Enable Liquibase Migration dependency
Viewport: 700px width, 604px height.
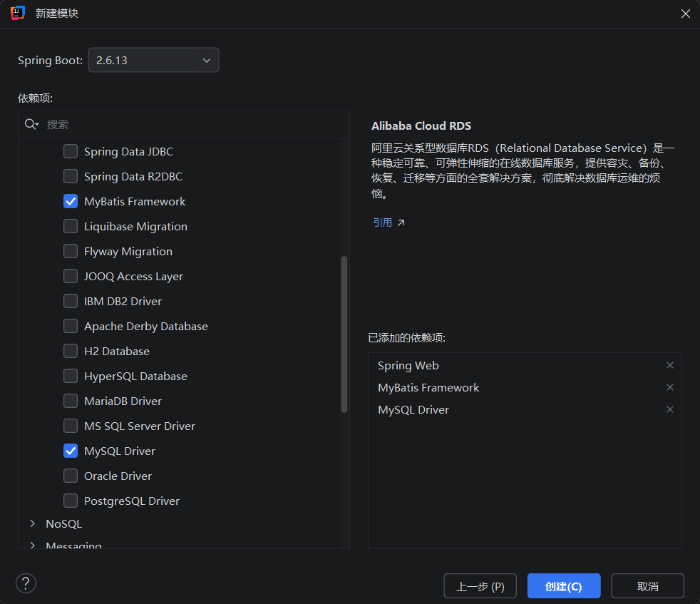pyautogui.click(x=71, y=227)
